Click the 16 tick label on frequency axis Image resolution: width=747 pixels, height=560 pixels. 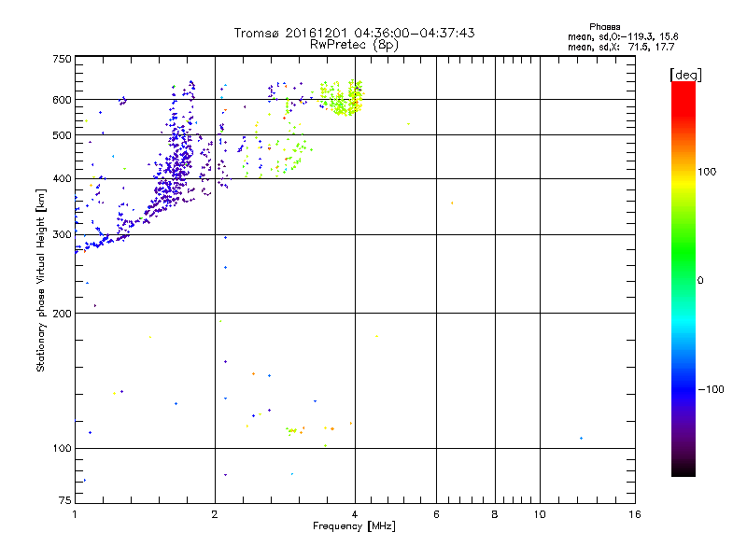[634, 515]
